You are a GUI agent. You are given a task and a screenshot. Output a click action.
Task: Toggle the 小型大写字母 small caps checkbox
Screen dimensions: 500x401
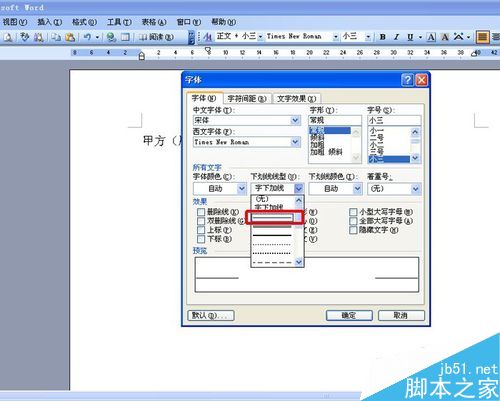pyautogui.click(x=353, y=212)
